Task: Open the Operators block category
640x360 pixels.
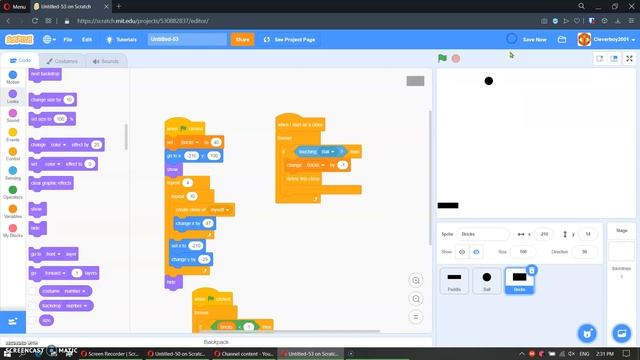Action: [x=13, y=192]
